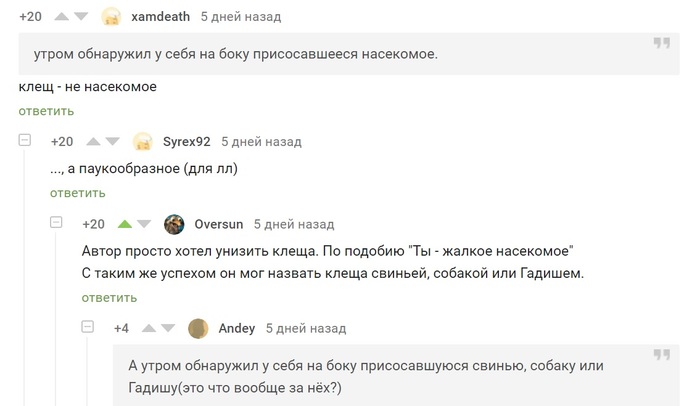Viewport: 700px width, 406px height.
Task: Open Oversun's username link
Action: (x=218, y=224)
